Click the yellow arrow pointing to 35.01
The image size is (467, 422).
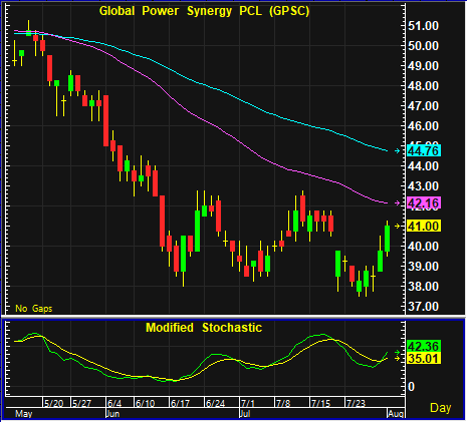(397, 359)
